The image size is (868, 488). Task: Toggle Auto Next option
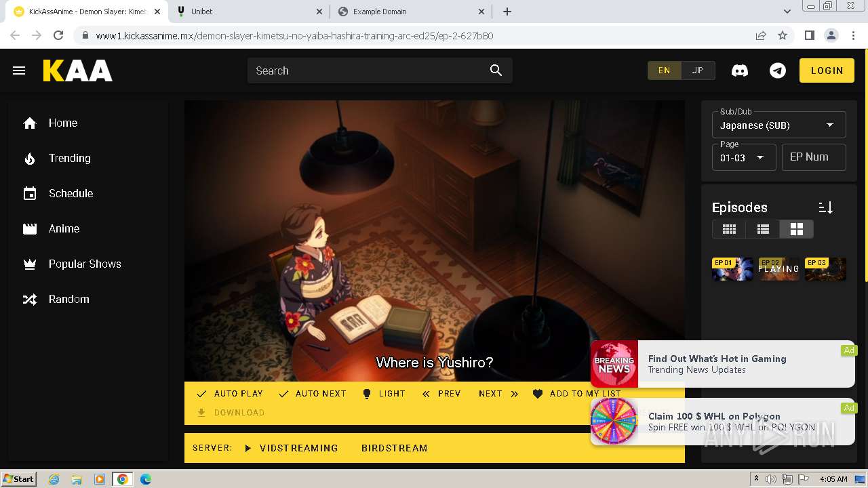pos(312,394)
